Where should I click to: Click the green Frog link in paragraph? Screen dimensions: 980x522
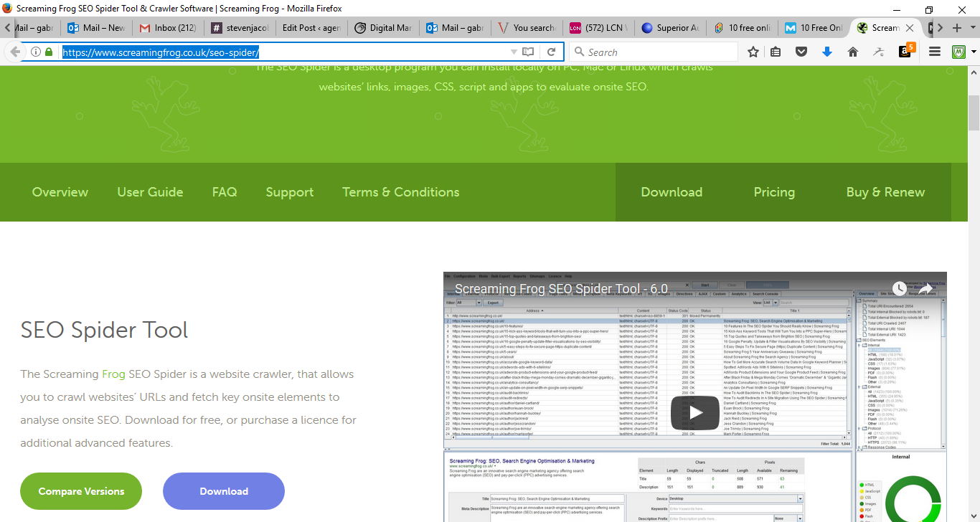[113, 374]
